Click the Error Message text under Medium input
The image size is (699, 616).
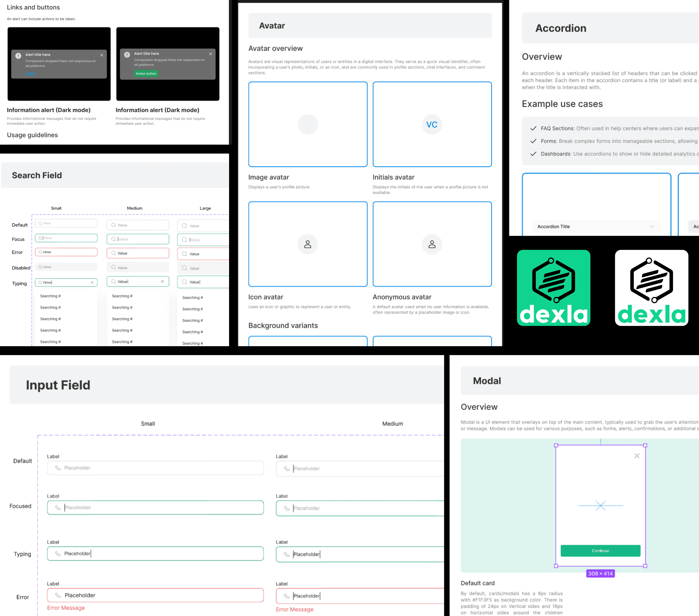(x=295, y=609)
